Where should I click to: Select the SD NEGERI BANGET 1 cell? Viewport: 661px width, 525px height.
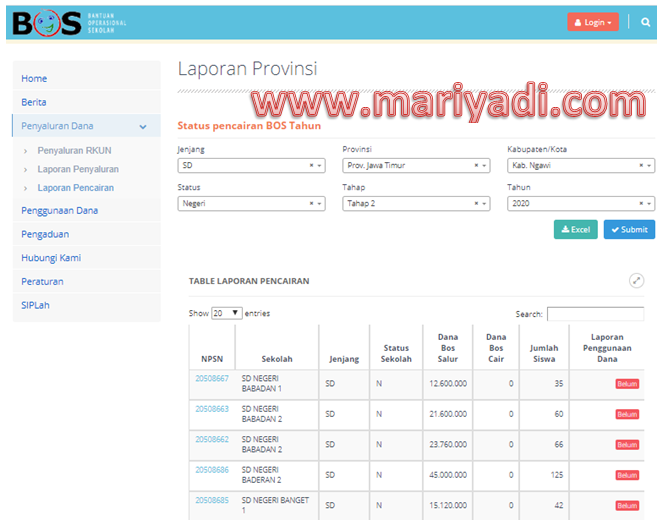275,505
